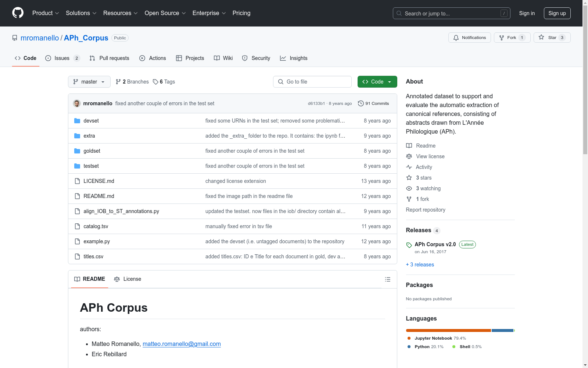Click the repository icon beside mromanello
588x368 pixels.
[15, 38]
